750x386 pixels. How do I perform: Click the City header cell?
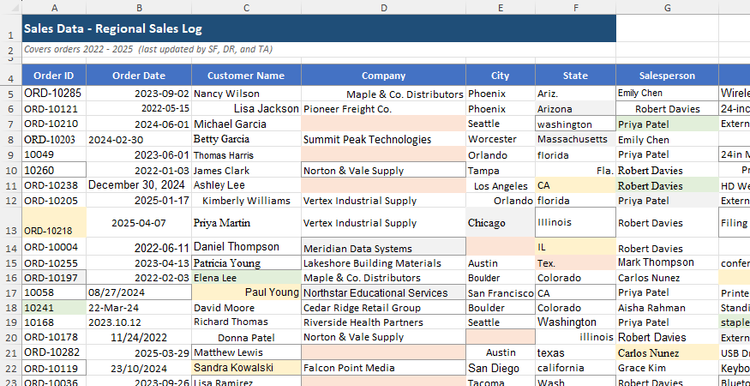click(x=500, y=76)
